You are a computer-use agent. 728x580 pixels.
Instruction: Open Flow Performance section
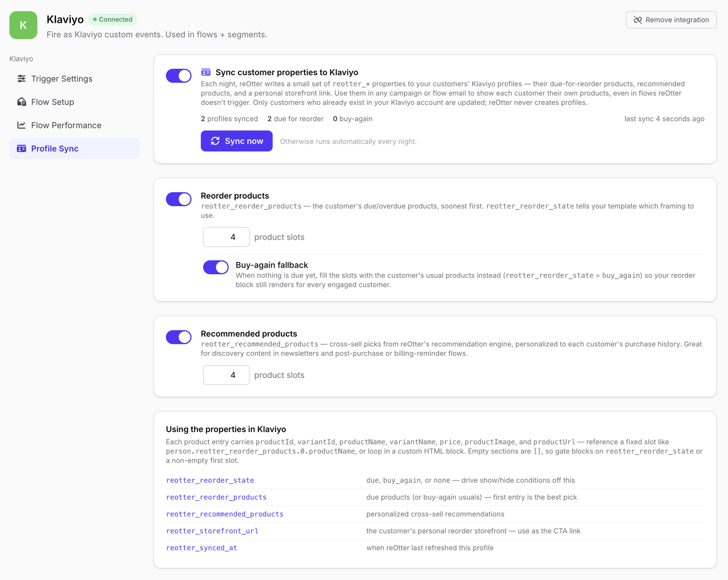[75, 125]
